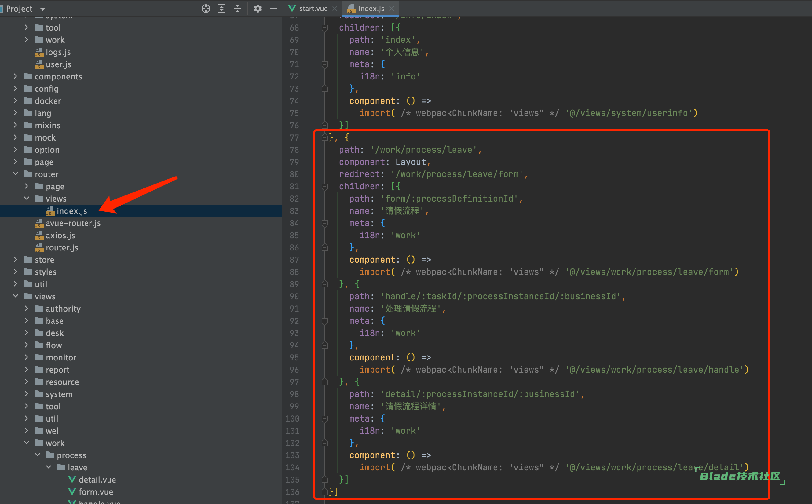The image size is (812, 504).
Task: Close the index.js tab
Action: pos(392,9)
